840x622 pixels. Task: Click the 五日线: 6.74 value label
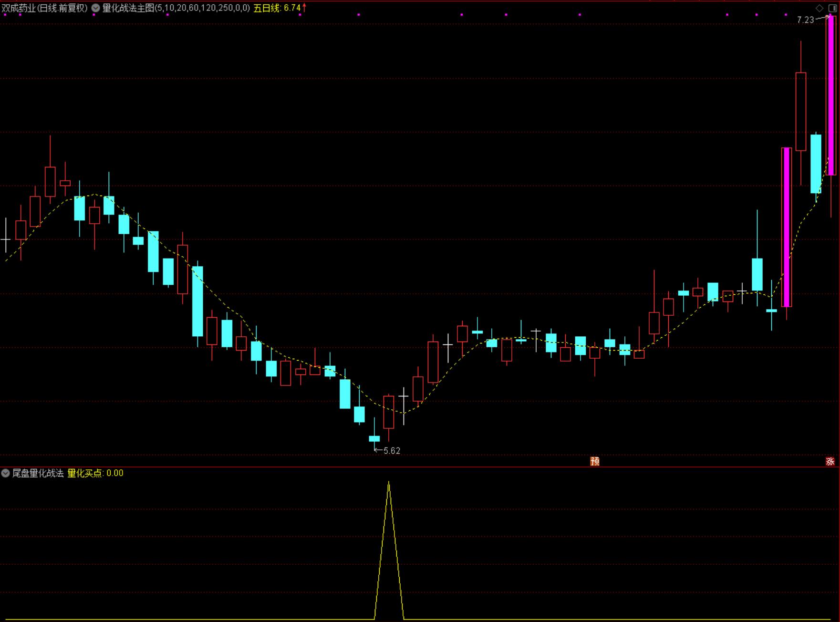click(x=277, y=8)
